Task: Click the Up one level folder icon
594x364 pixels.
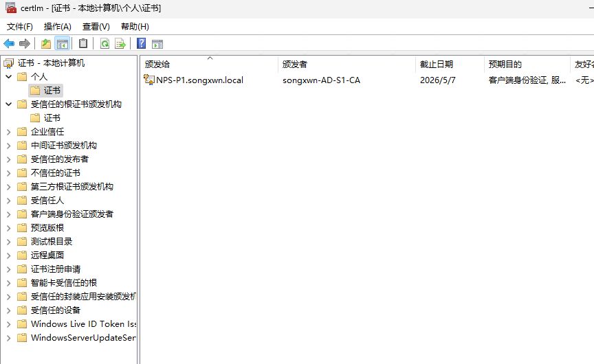Action: 46,44
